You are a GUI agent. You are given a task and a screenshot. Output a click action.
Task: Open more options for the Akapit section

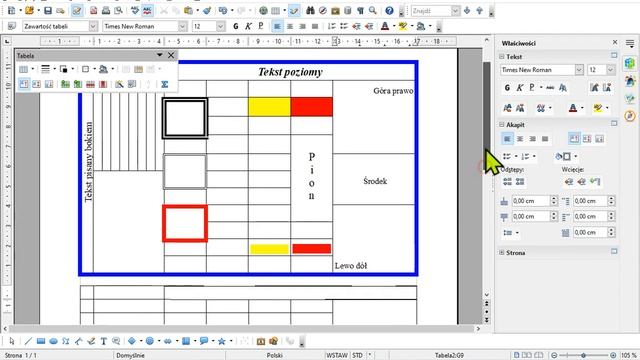(x=614, y=123)
